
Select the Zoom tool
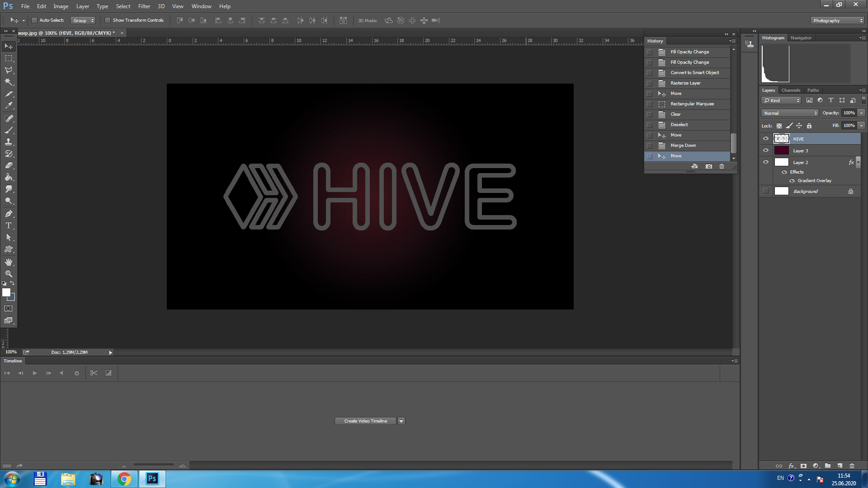pyautogui.click(x=9, y=274)
